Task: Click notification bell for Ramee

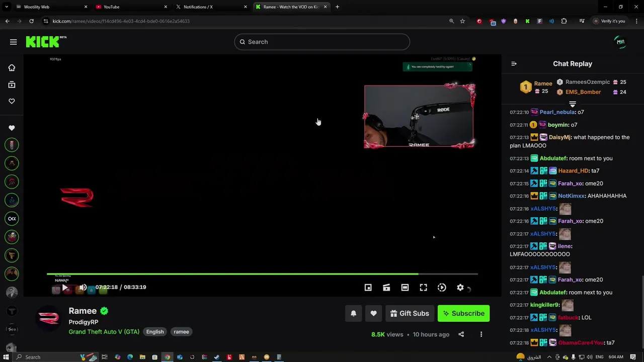Action: pyautogui.click(x=354, y=313)
